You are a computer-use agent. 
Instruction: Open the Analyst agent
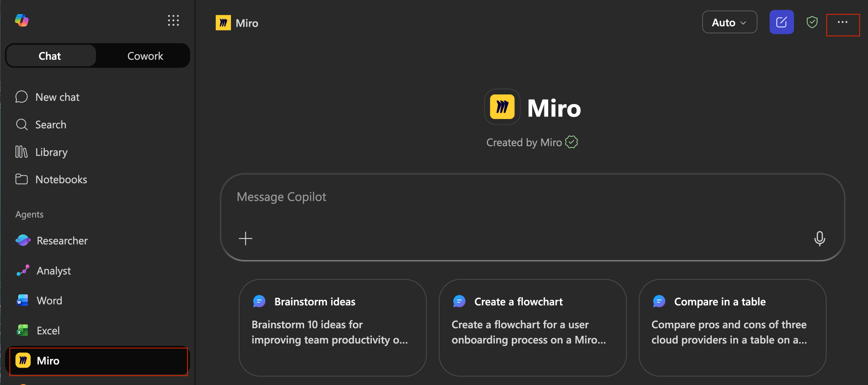pyautogui.click(x=98, y=271)
